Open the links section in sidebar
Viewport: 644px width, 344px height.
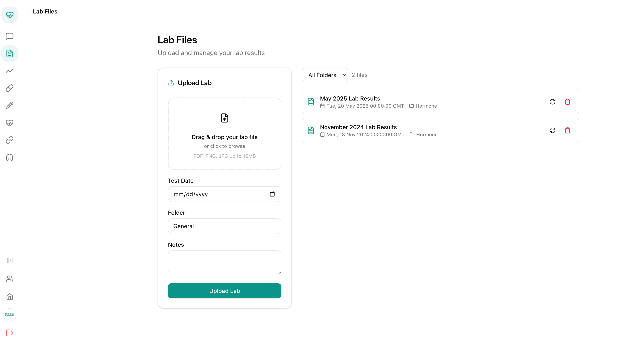10,140
